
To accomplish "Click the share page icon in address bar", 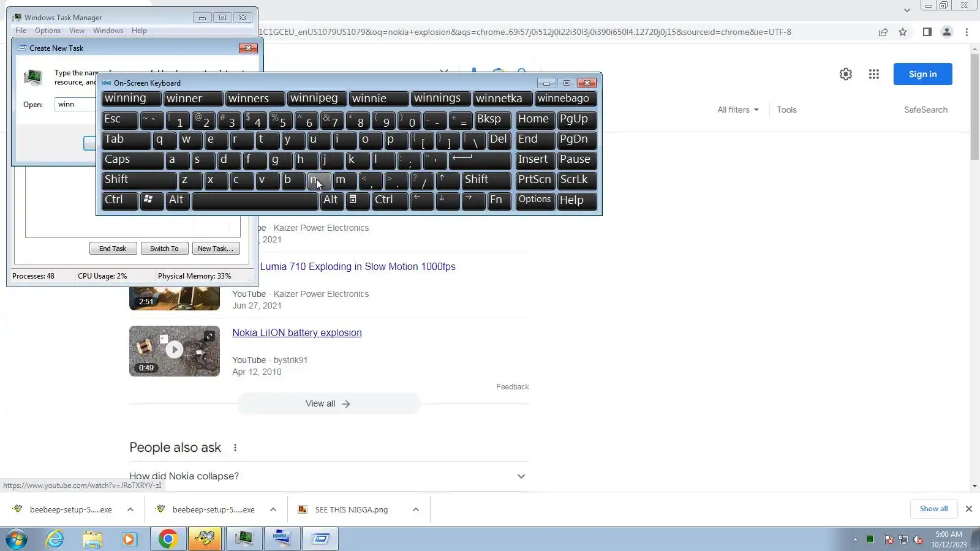I will tap(883, 32).
